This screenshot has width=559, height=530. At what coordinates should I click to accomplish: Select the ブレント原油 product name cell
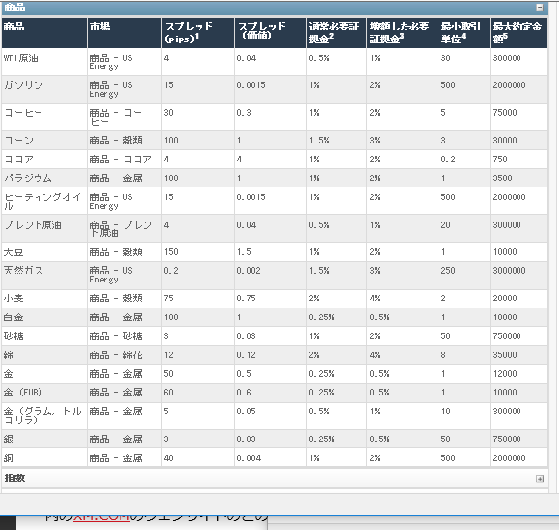point(44,228)
